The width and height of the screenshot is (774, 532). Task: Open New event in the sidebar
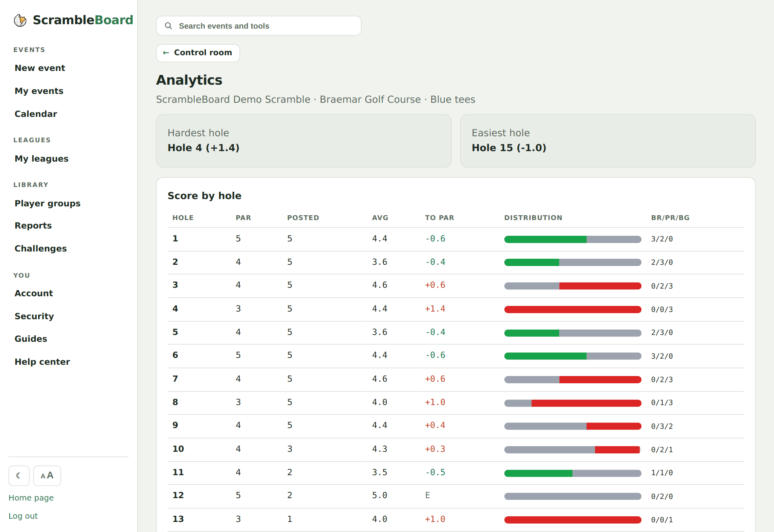tap(40, 68)
